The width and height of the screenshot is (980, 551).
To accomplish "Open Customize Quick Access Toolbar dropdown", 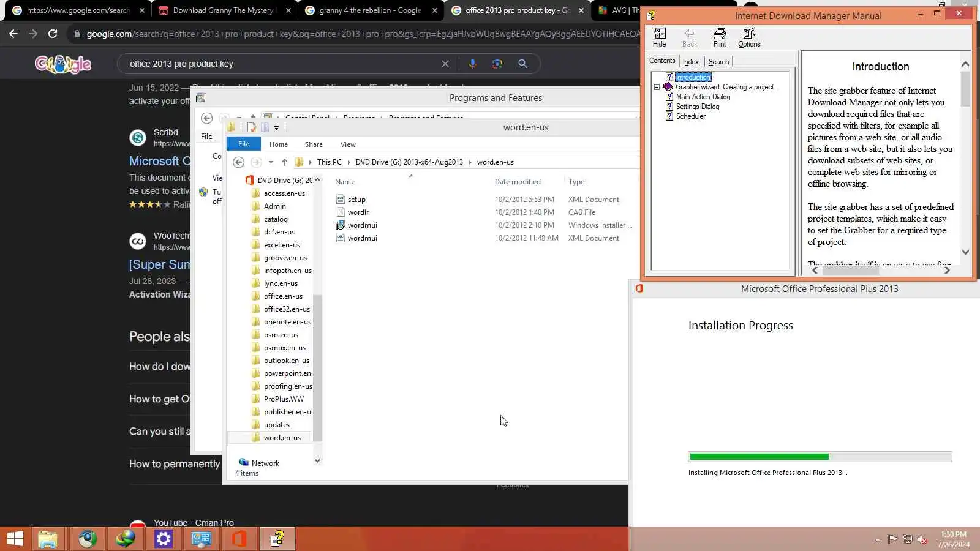I will pos(277,127).
